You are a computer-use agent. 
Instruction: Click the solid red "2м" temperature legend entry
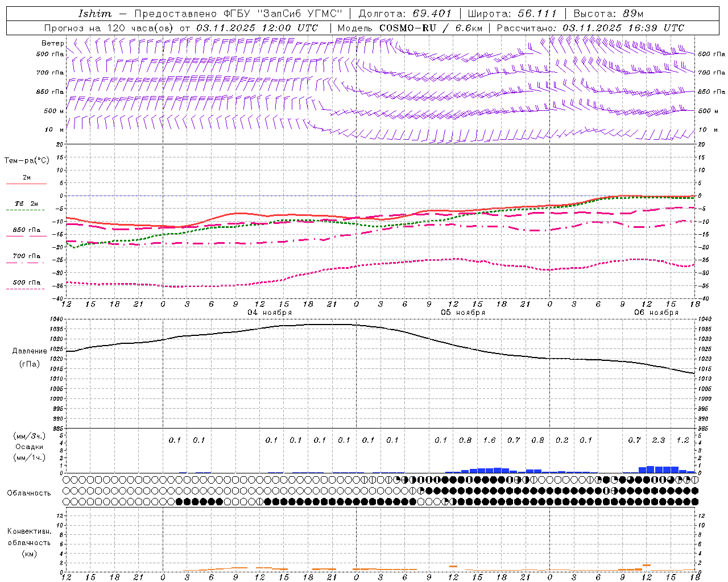point(27,177)
